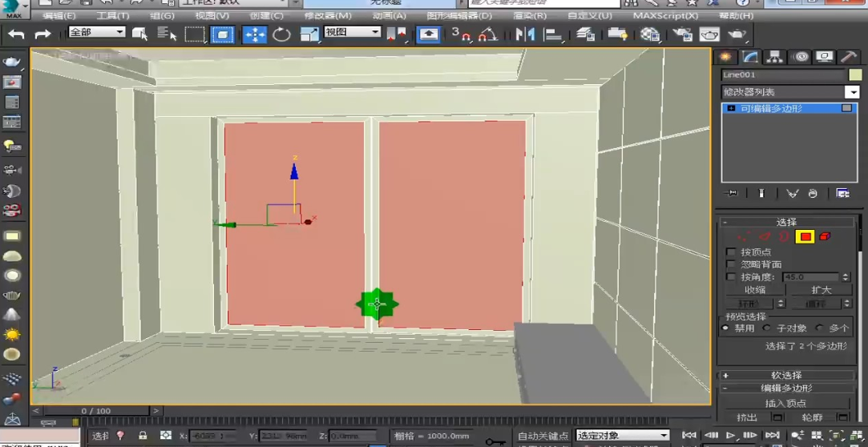Enable the 按角度 checkbox
The width and height of the screenshot is (868, 447).
pos(731,276)
